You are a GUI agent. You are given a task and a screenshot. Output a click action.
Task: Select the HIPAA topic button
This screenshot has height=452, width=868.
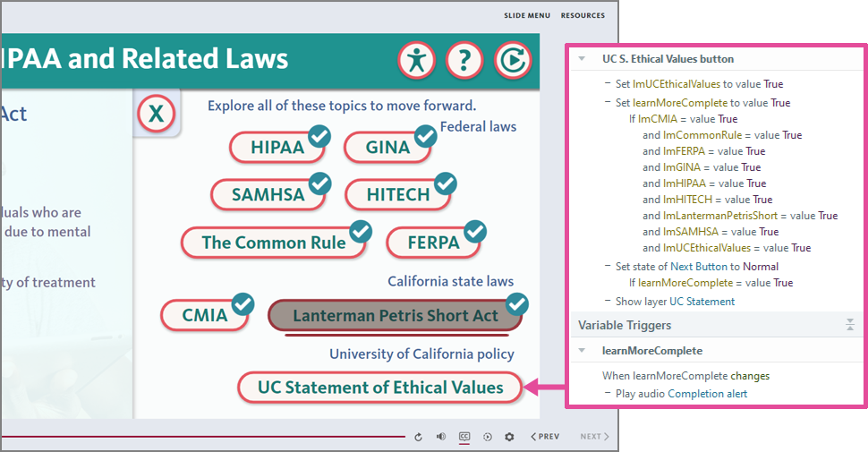[277, 148]
